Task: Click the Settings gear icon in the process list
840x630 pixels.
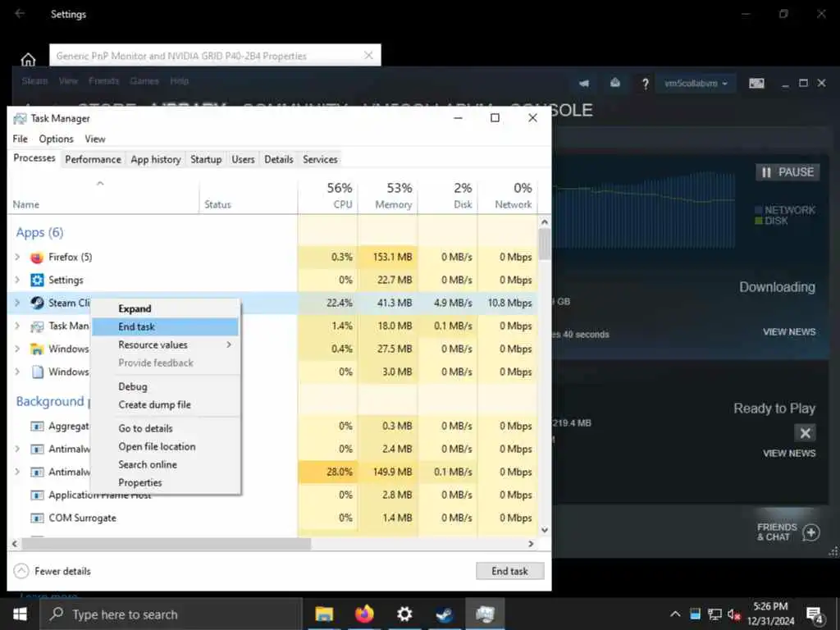Action: (x=37, y=281)
